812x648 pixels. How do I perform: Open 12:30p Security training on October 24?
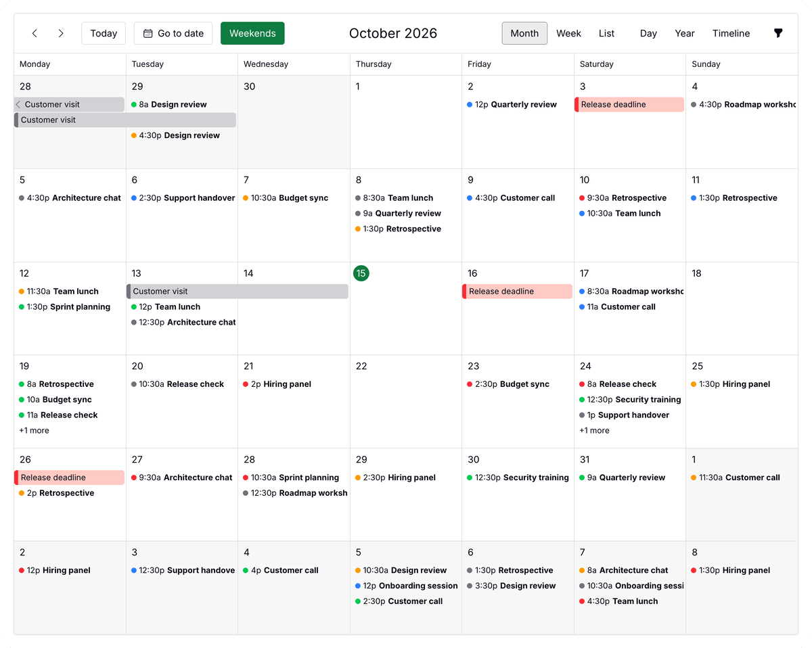630,400
